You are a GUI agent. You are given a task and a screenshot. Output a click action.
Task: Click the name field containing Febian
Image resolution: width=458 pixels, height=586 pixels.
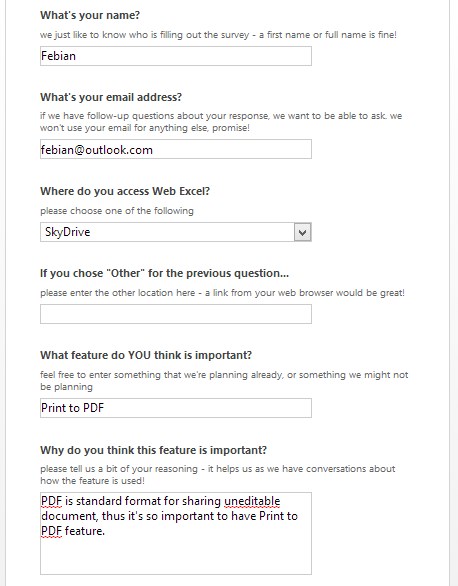coord(176,56)
